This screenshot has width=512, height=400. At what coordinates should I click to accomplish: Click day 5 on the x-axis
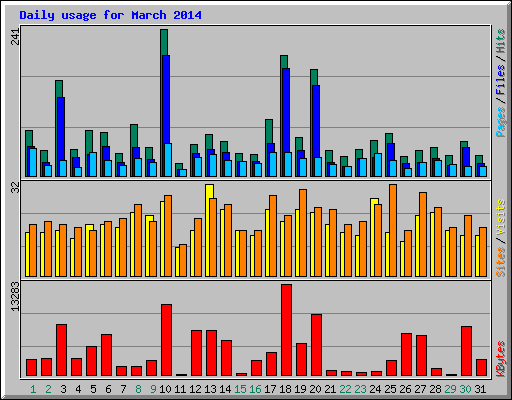click(93, 389)
